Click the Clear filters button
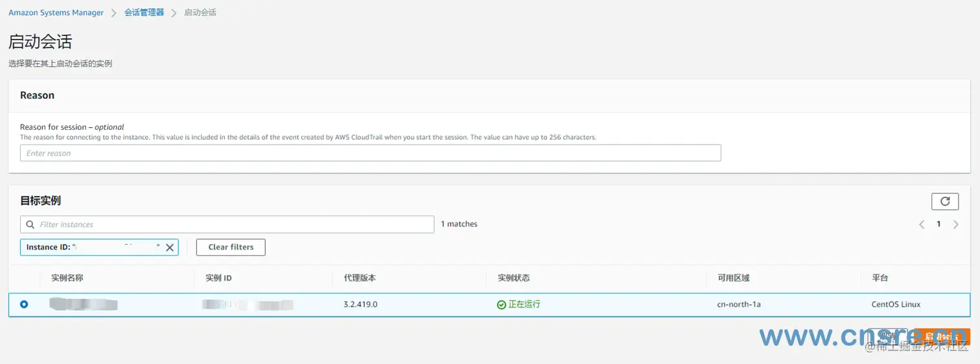 point(231,247)
